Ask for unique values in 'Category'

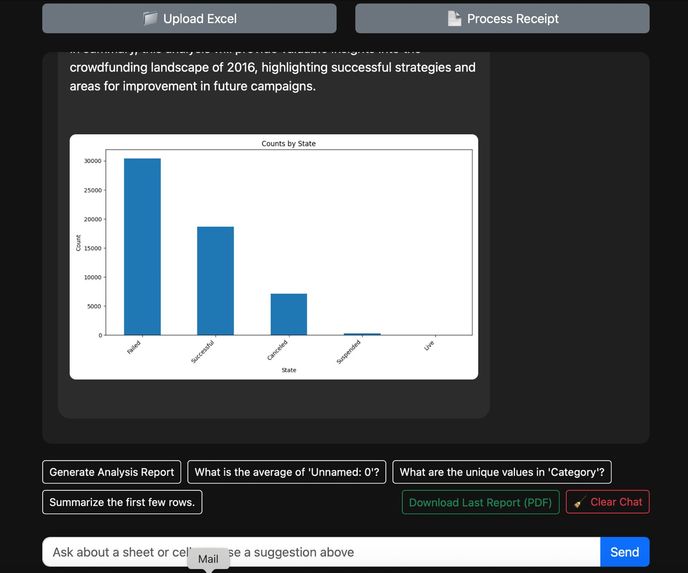(502, 472)
